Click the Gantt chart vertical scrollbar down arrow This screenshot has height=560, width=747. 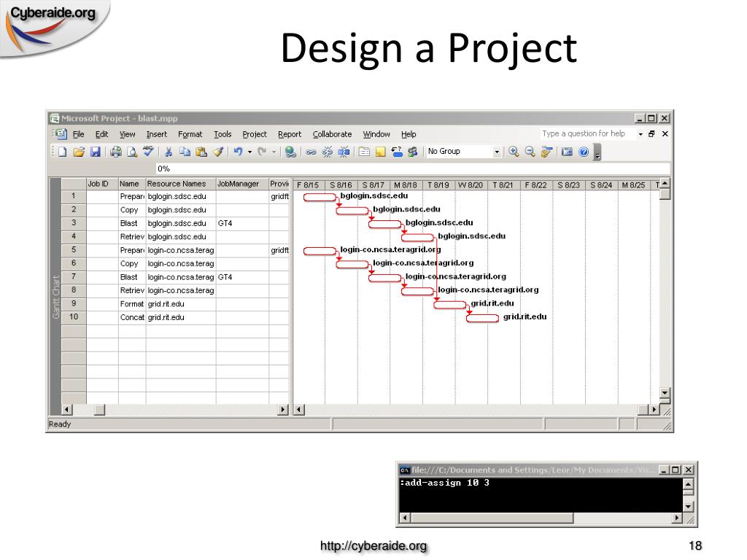point(665,393)
